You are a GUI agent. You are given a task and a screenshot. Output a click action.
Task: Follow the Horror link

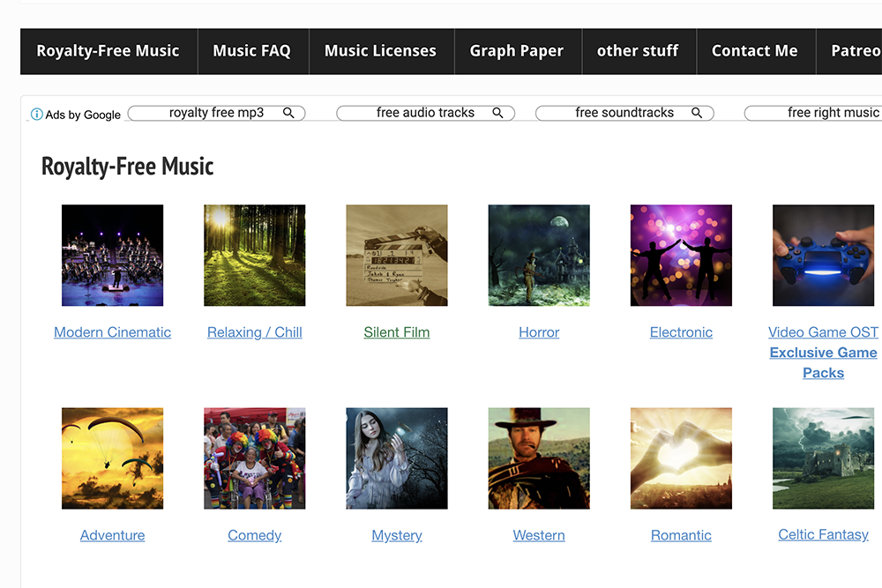click(539, 332)
